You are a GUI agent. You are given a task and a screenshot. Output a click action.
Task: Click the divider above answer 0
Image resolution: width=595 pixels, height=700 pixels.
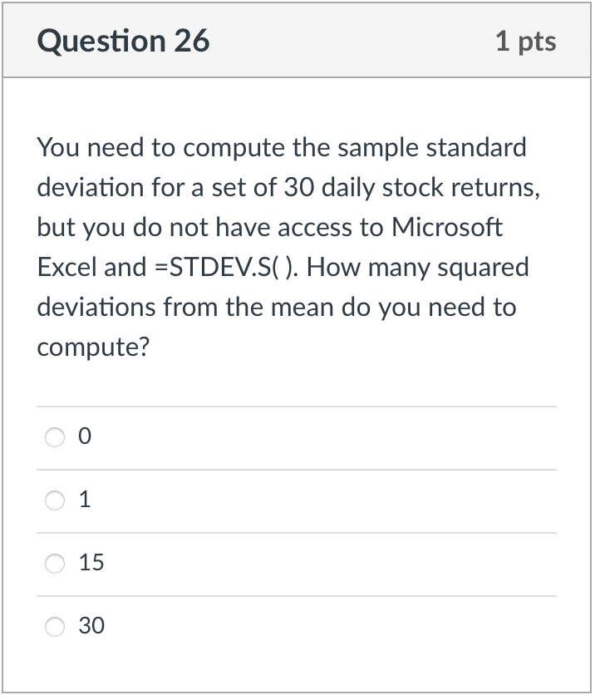(297, 406)
